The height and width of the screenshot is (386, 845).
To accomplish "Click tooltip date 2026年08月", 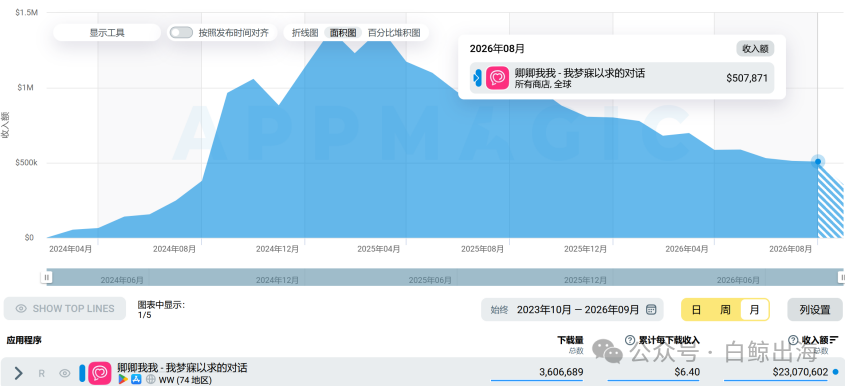I will (x=497, y=49).
